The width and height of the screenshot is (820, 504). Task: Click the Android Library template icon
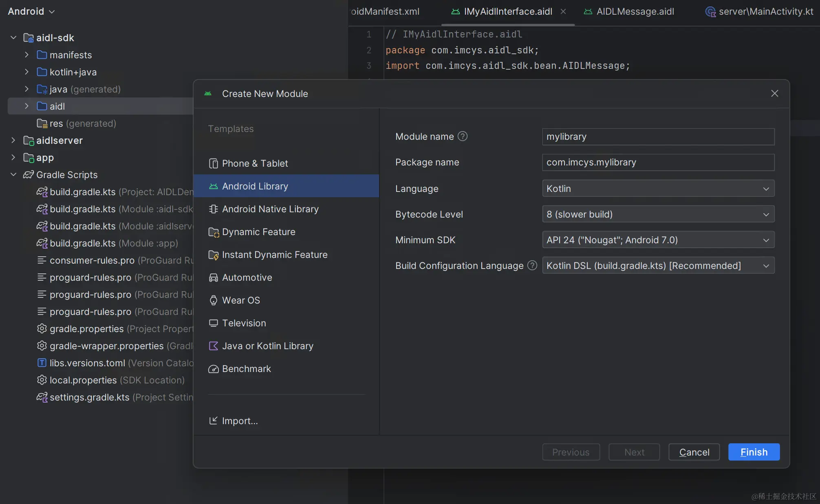click(213, 185)
